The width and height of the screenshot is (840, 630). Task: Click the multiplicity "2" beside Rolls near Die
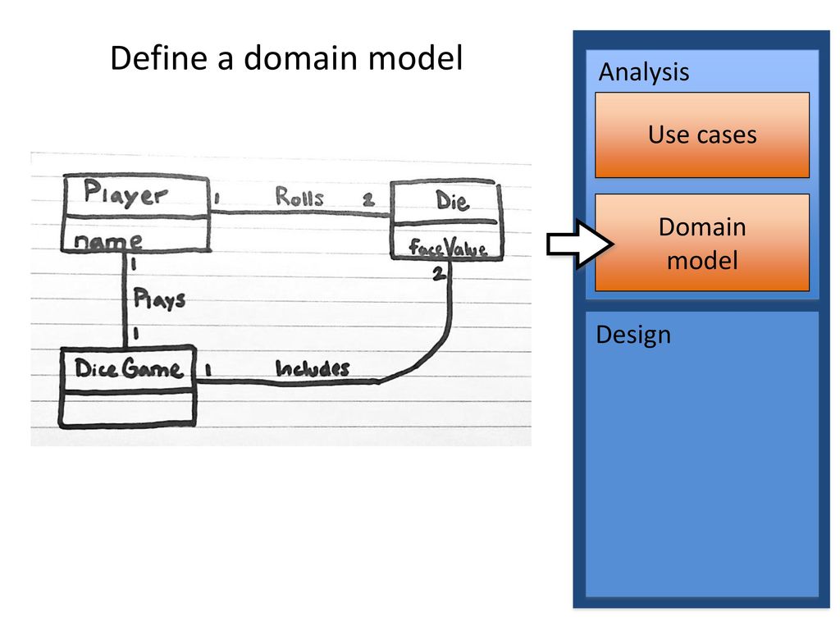coord(368,200)
